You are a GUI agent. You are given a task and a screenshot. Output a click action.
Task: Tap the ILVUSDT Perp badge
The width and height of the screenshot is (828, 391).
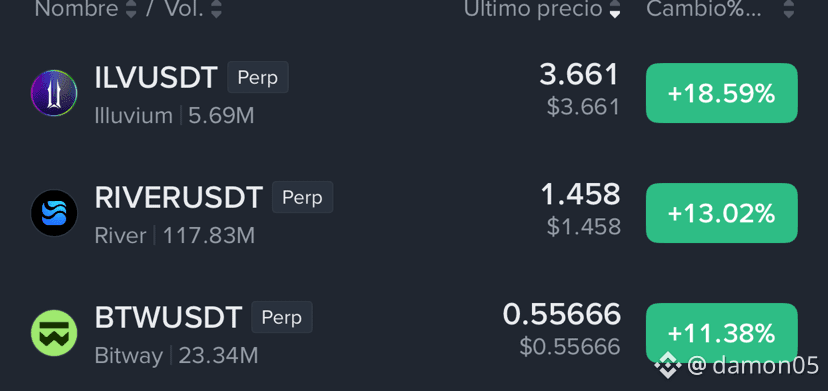pos(258,77)
